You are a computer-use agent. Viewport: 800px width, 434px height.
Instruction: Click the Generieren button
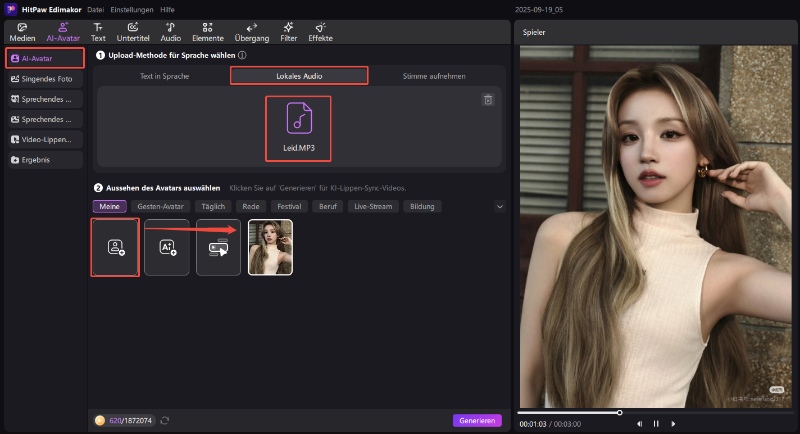click(x=477, y=420)
